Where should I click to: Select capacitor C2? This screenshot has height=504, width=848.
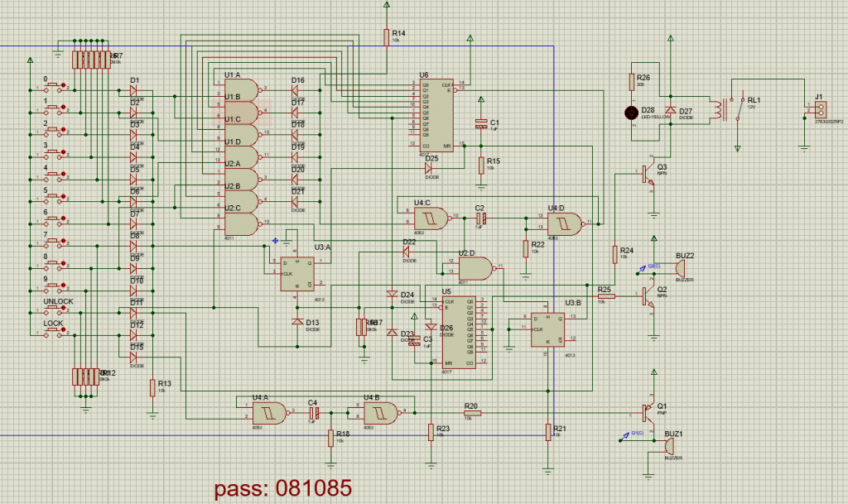click(481, 218)
